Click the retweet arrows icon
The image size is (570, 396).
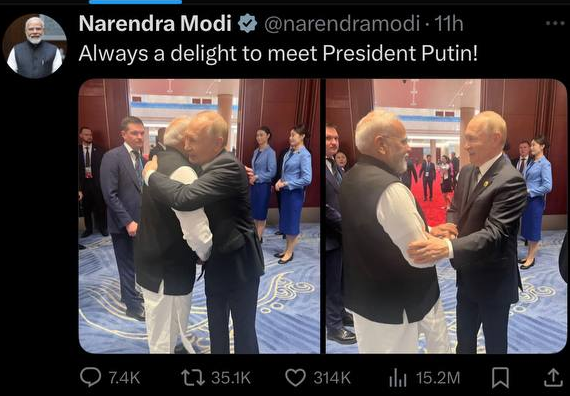(x=193, y=377)
